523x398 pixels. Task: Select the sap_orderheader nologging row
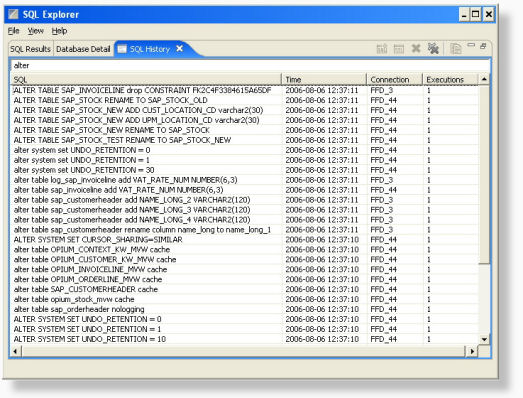click(x=245, y=309)
